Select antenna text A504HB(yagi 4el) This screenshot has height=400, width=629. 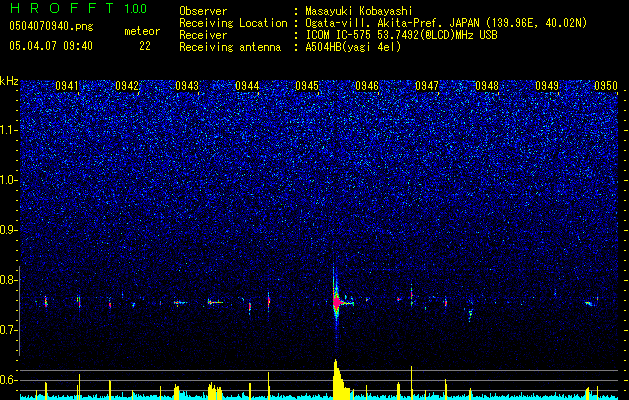pyautogui.click(x=353, y=47)
